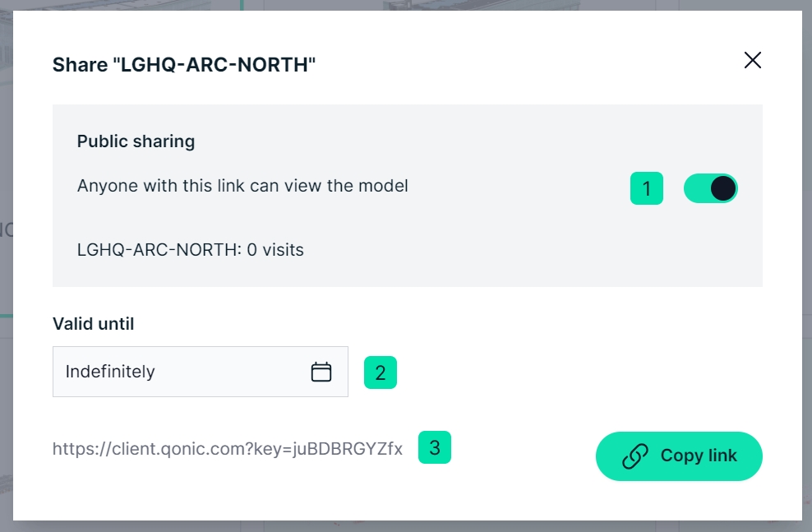
Task: Click the chain icon on Copy link
Action: click(635, 456)
